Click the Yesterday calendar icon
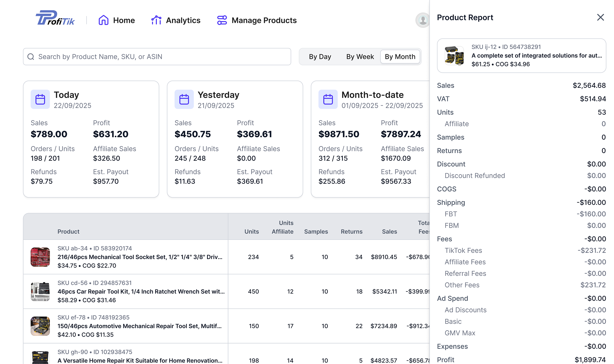614x364 pixels. click(x=184, y=99)
